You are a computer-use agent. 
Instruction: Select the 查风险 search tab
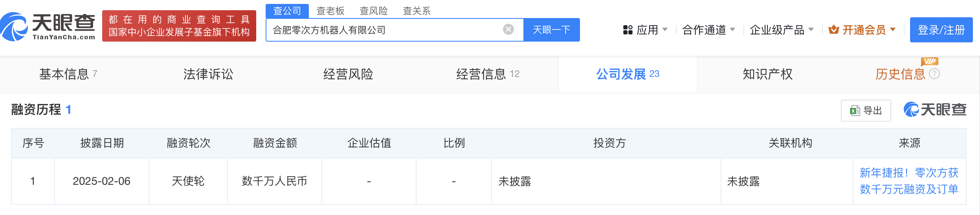pyautogui.click(x=373, y=11)
